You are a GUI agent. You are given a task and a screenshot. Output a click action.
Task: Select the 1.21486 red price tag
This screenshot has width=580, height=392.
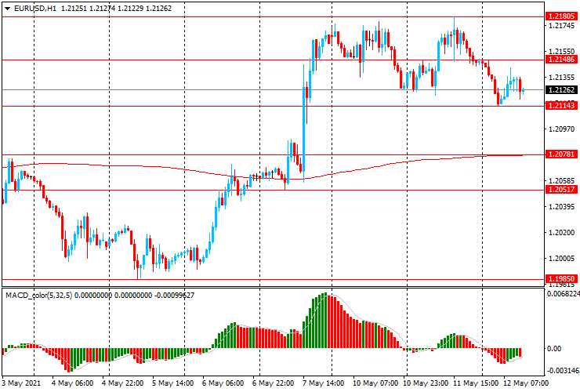pyautogui.click(x=561, y=60)
